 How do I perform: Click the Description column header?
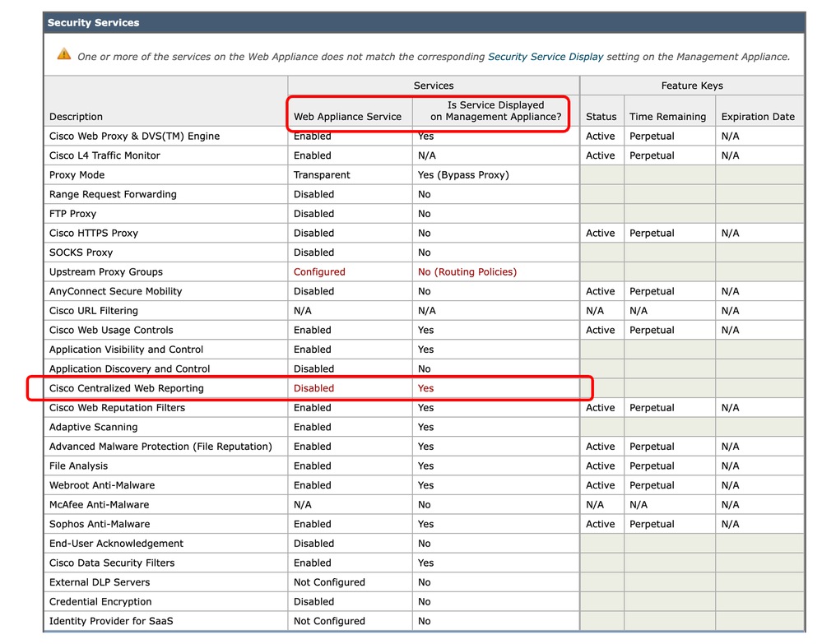click(76, 116)
